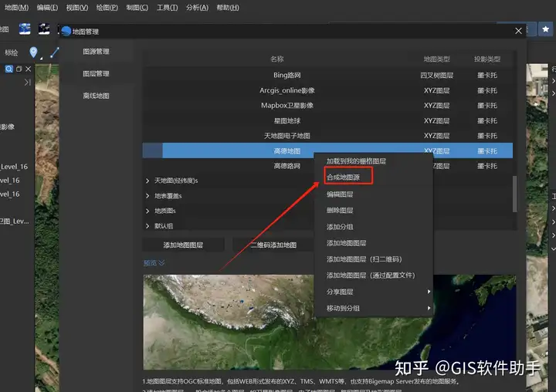Click the 添加地图图层 button
Image resolution: width=556 pixels, height=392 pixels.
tap(183, 245)
